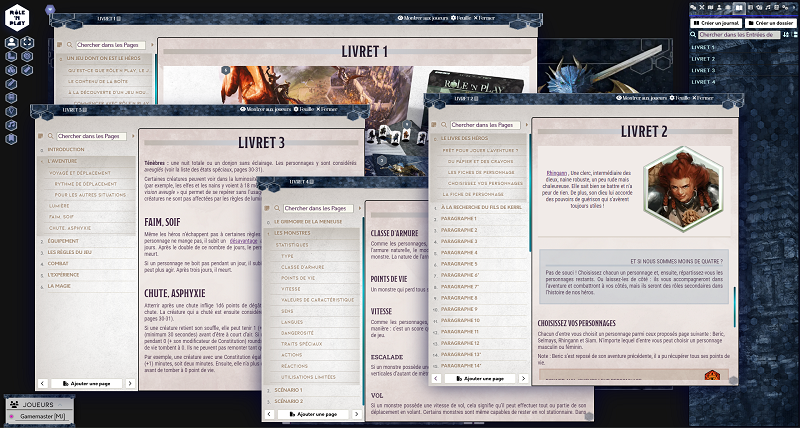Viewport: 800px width, 428px height.
Task: Click the journal notes tool in left sidebar
Action: [11, 138]
